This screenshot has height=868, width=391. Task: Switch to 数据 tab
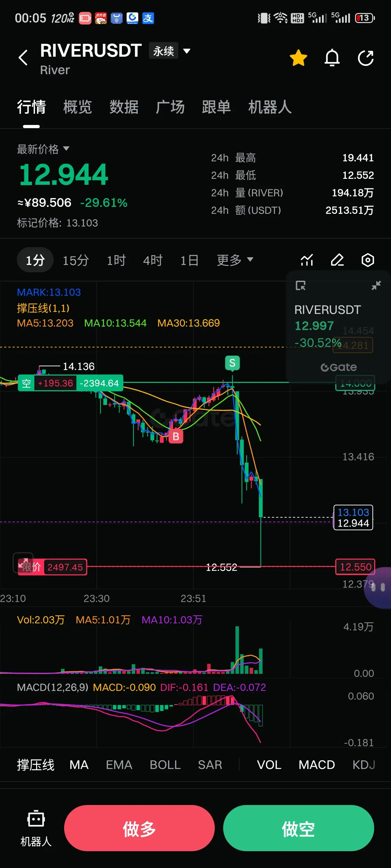(x=124, y=107)
